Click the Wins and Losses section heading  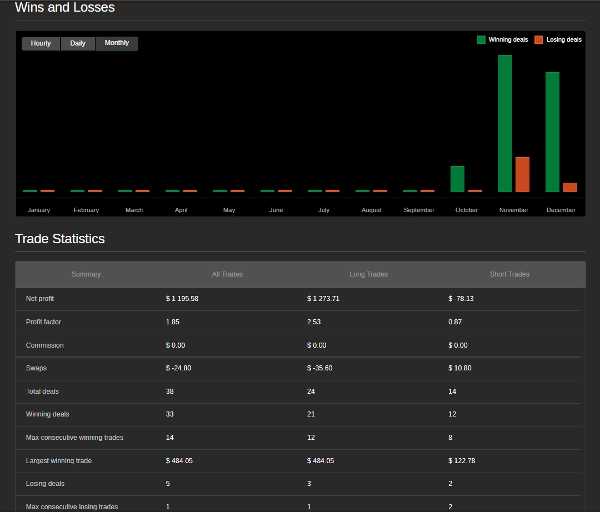coord(65,8)
